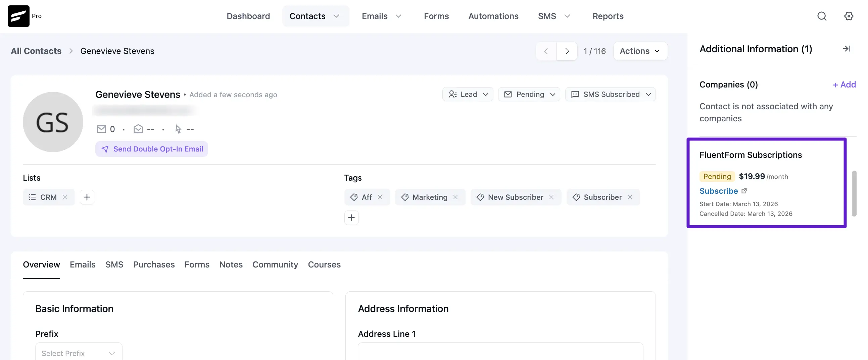
Task: Click the New Subscriber tag label
Action: (x=516, y=197)
